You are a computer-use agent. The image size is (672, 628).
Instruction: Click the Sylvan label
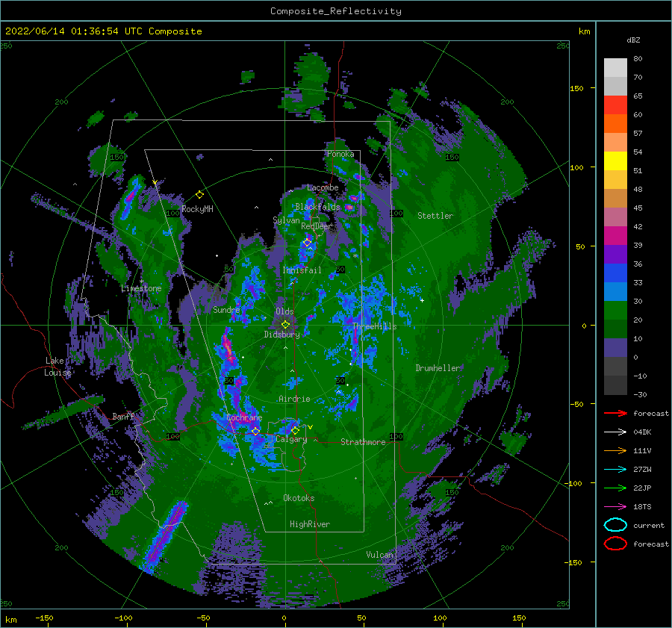[286, 220]
